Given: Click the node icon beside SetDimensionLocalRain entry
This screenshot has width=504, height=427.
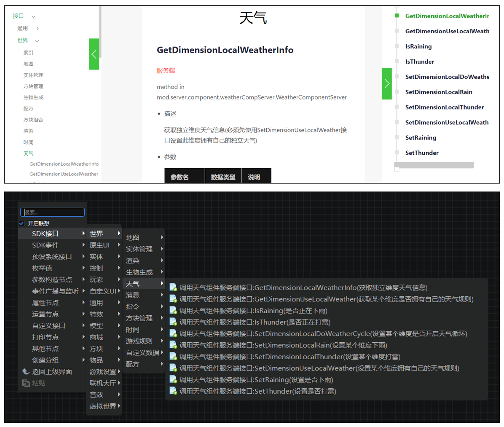Looking at the screenshot, I should point(173,345).
